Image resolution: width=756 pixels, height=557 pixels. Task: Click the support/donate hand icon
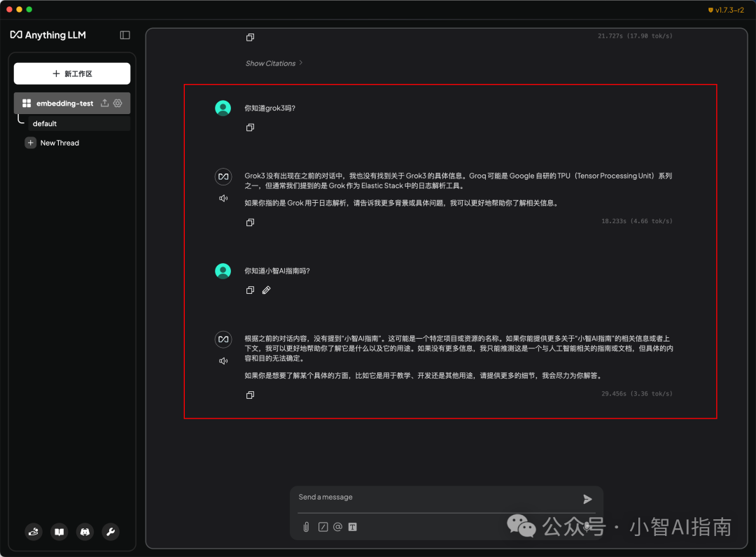34,532
